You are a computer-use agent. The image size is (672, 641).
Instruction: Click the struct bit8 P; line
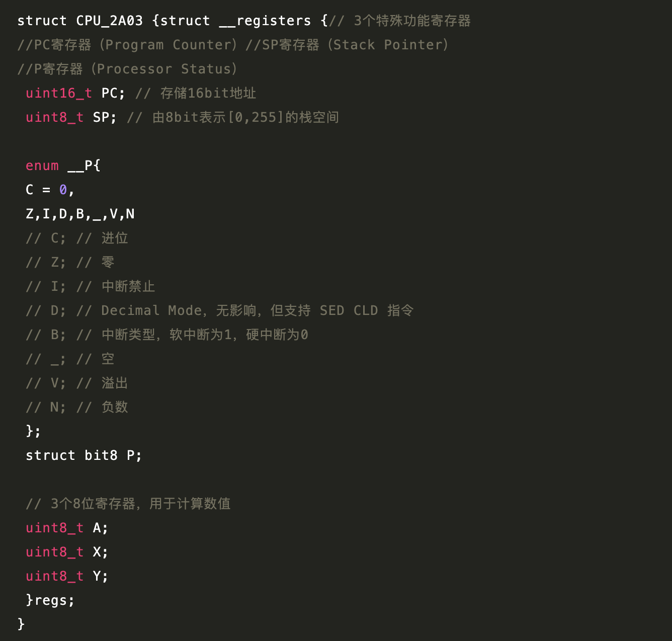click(x=84, y=455)
